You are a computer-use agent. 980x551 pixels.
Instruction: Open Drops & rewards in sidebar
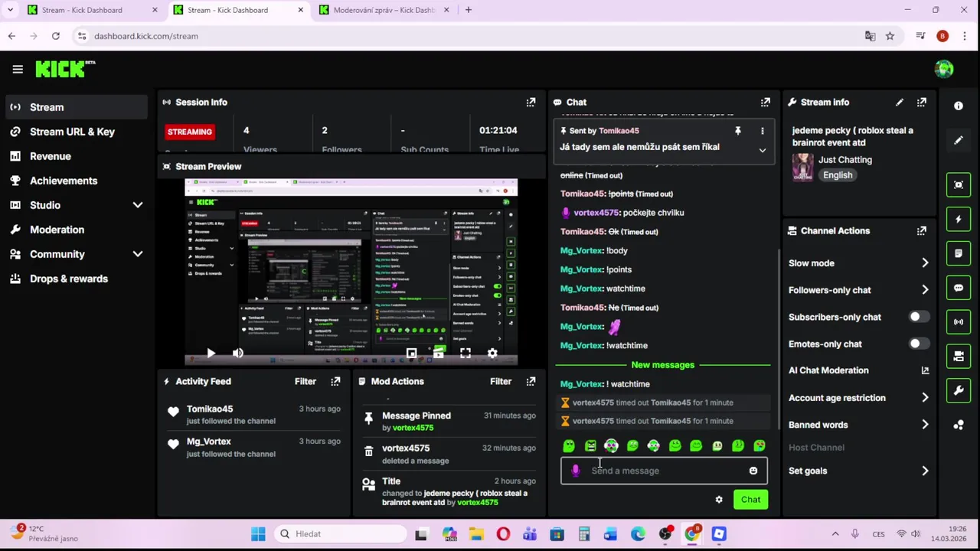coord(69,279)
